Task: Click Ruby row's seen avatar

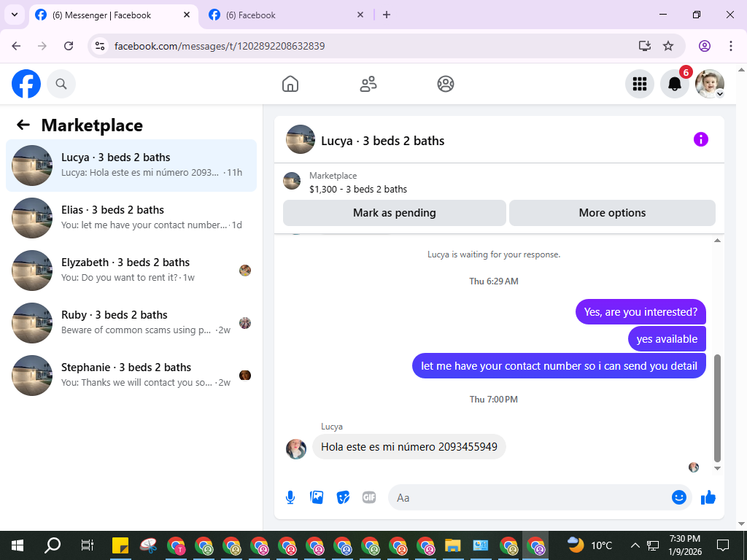Action: [245, 323]
